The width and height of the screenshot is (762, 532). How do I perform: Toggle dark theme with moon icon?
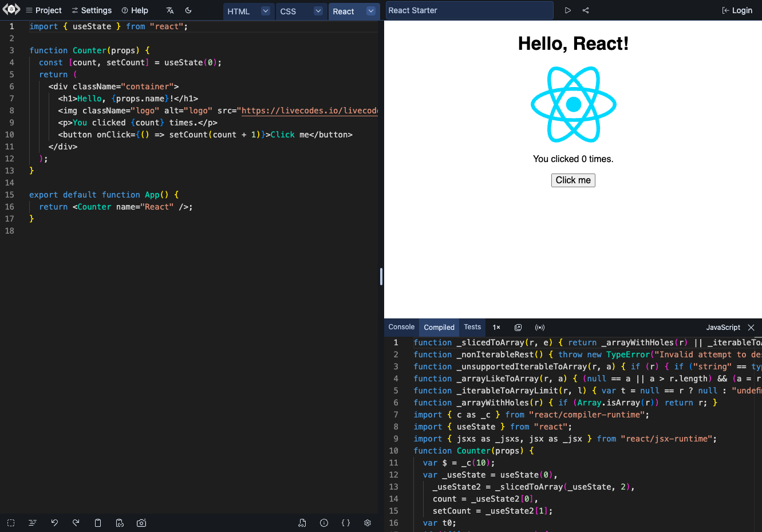(188, 10)
